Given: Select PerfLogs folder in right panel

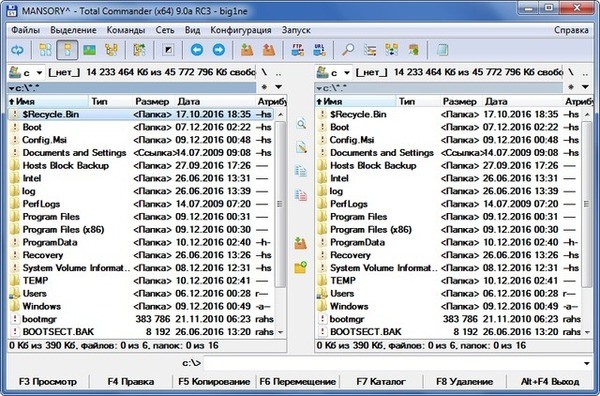Looking at the screenshot, I should [x=448, y=204].
